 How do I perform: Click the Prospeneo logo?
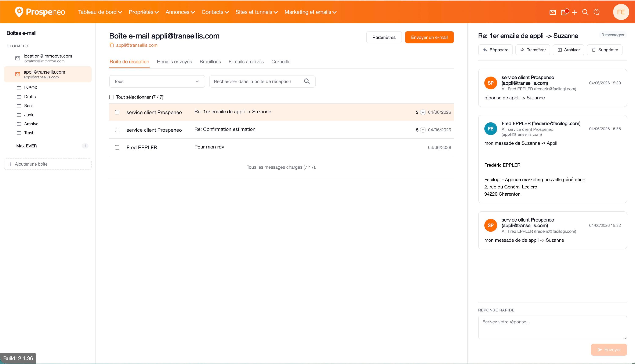40,12
